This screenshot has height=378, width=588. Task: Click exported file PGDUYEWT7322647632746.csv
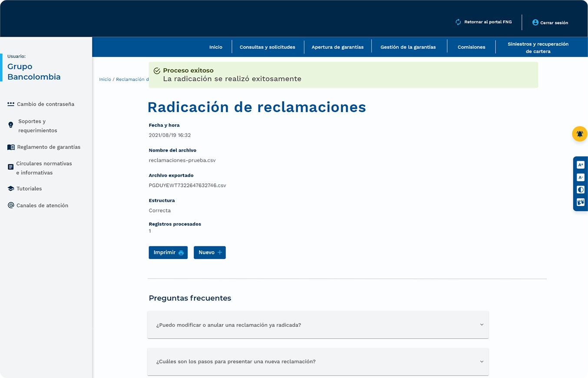click(187, 186)
